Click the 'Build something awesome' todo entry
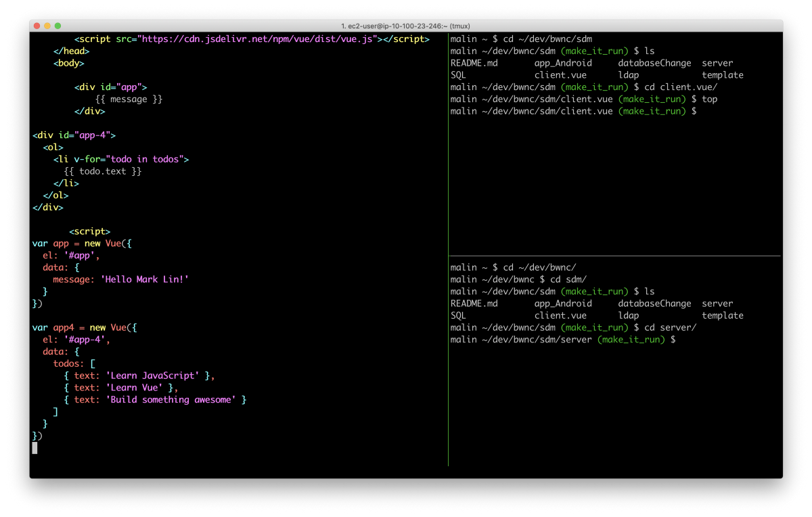Viewport: 812px width, 517px height. [x=155, y=399]
